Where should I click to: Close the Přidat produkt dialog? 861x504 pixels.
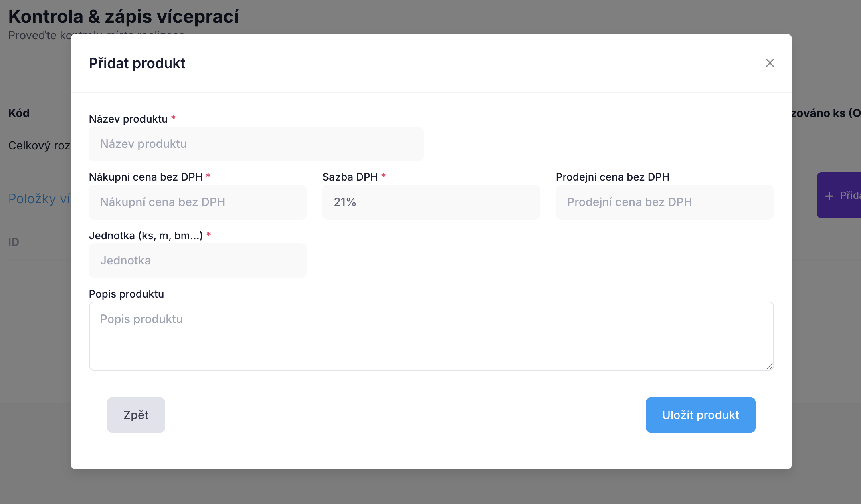770,63
